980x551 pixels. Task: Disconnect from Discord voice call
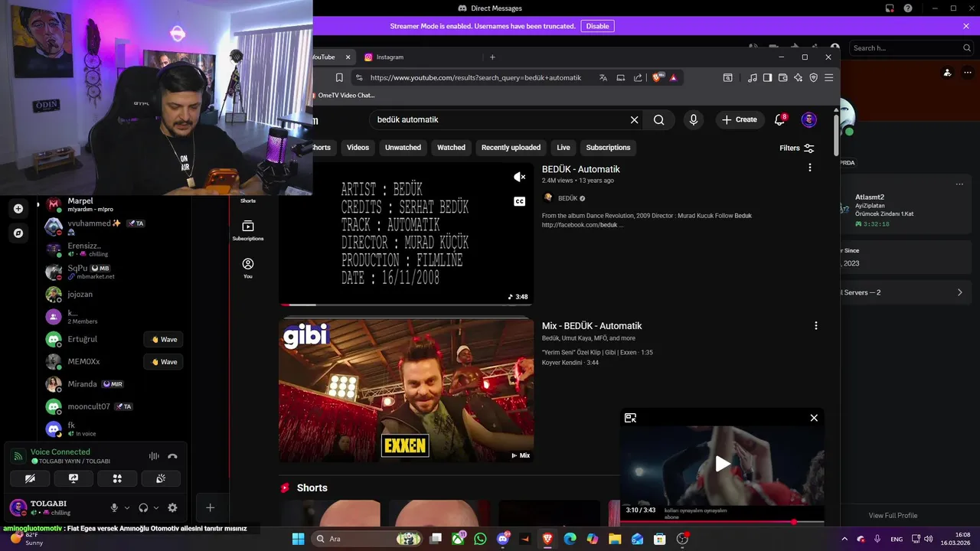(x=172, y=456)
